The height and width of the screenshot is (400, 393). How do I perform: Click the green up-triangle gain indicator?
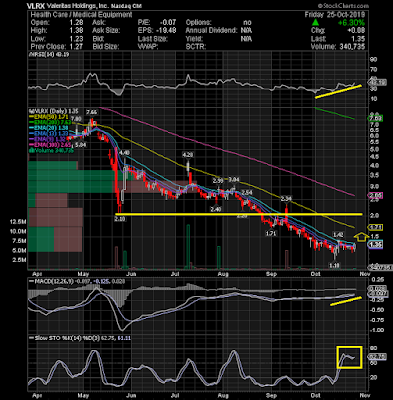pyautogui.click(x=316, y=23)
